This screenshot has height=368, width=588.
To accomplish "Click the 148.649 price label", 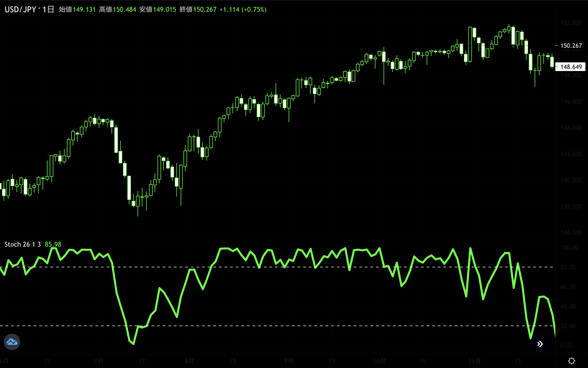I will point(571,67).
